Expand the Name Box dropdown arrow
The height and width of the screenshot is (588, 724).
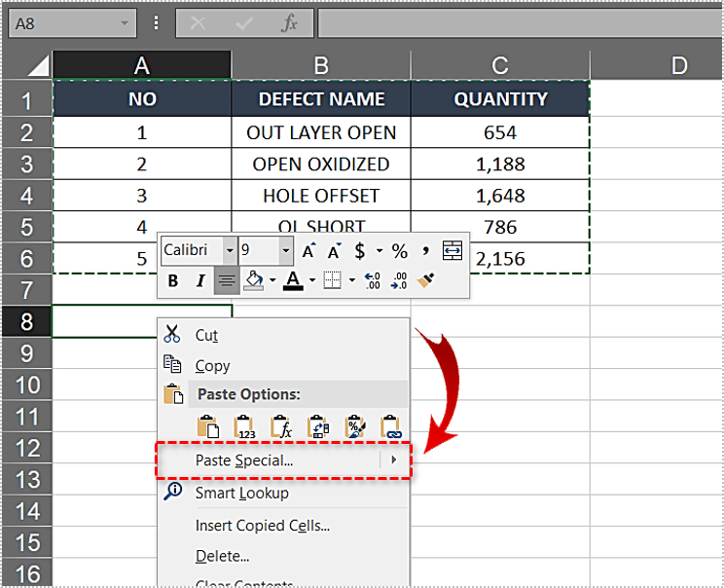click(x=125, y=23)
